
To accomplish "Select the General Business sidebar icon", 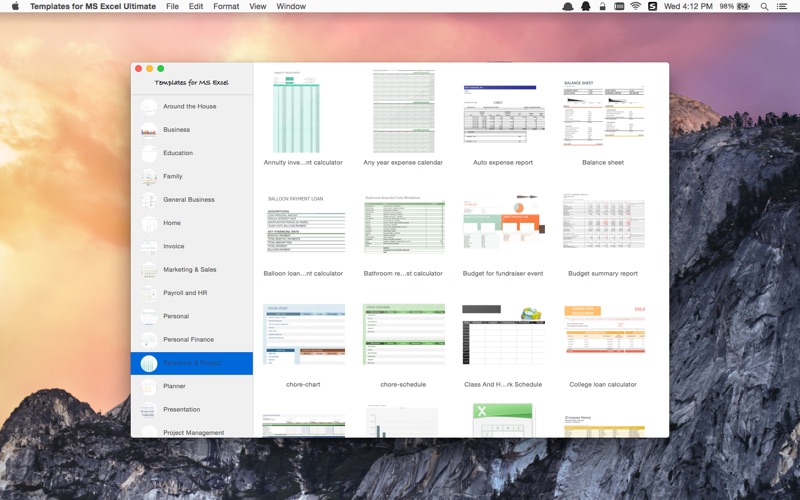I will pyautogui.click(x=149, y=200).
